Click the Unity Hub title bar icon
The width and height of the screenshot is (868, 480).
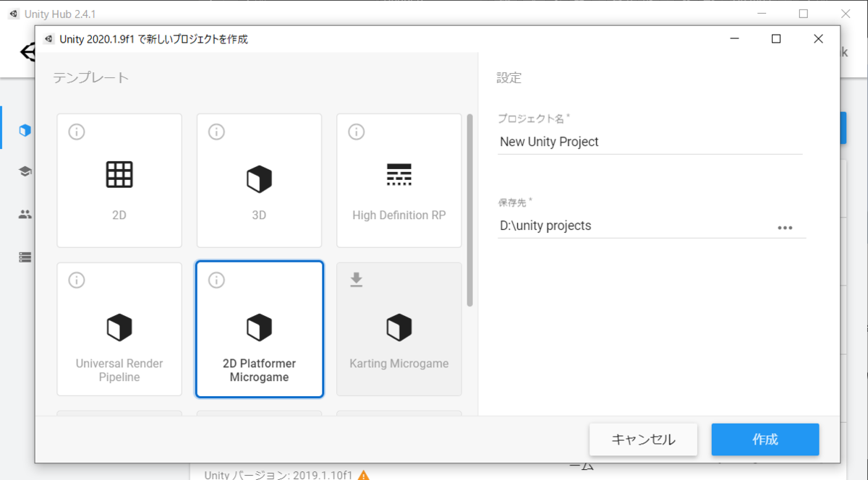coord(13,14)
